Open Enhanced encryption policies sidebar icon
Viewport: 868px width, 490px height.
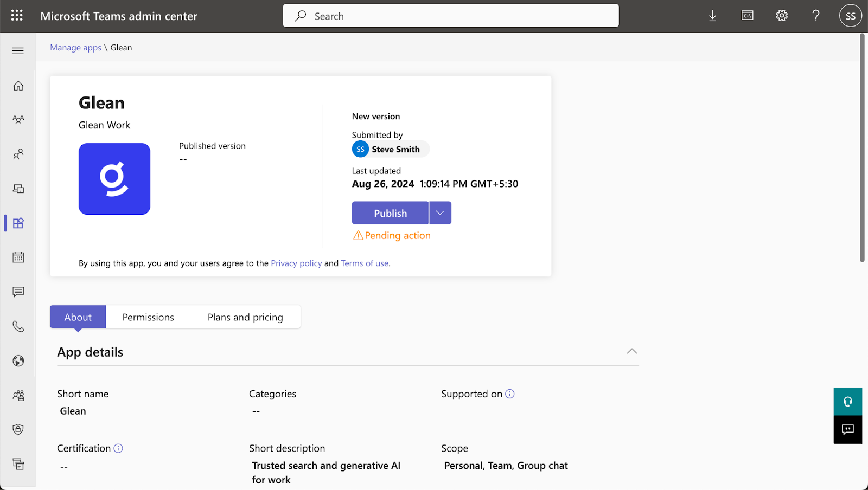point(18,395)
